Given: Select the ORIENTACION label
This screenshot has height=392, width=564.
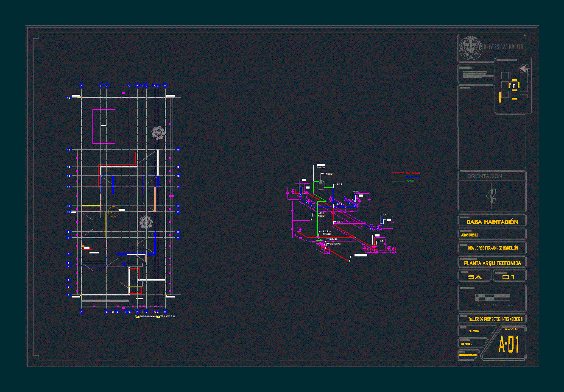Looking at the screenshot, I should click(x=484, y=176).
